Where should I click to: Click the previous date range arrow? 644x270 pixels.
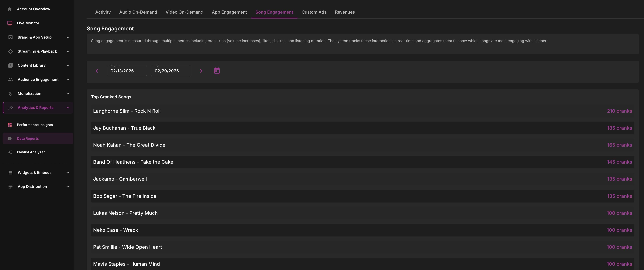point(97,71)
